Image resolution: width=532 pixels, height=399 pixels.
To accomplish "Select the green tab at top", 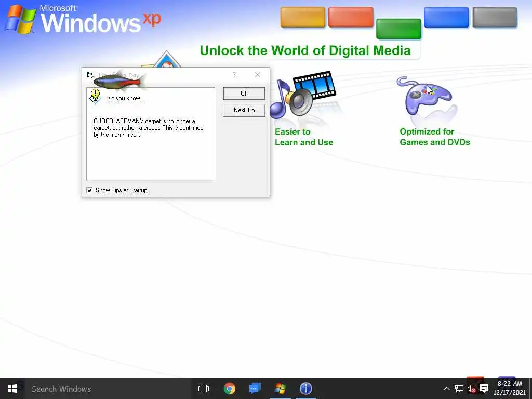I will pyautogui.click(x=398, y=29).
